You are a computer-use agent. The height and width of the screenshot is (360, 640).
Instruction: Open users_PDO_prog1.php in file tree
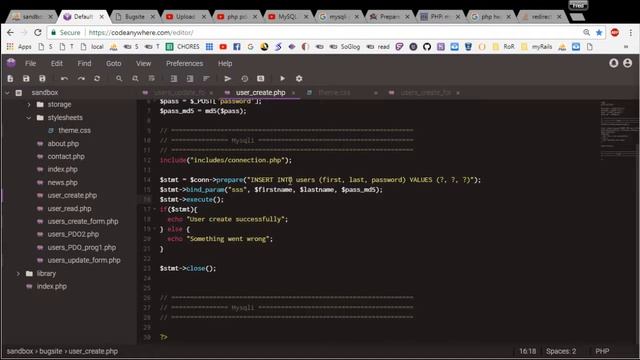[82, 247]
